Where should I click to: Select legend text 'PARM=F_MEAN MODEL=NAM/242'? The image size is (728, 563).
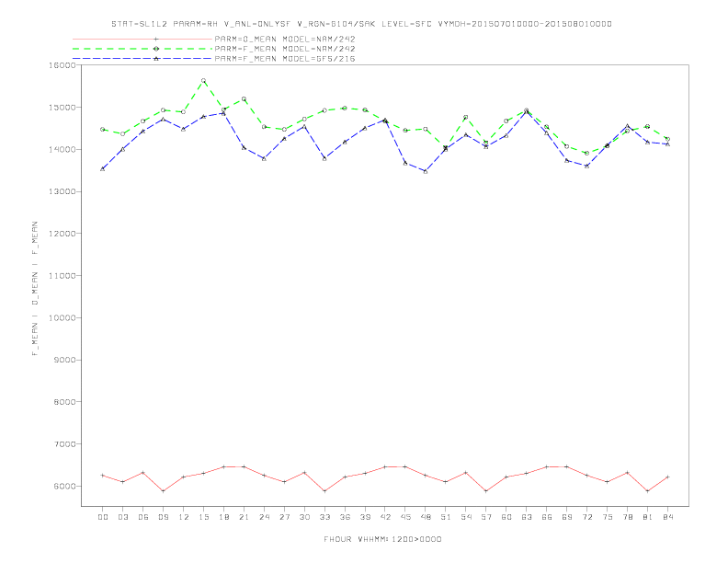tap(285, 49)
